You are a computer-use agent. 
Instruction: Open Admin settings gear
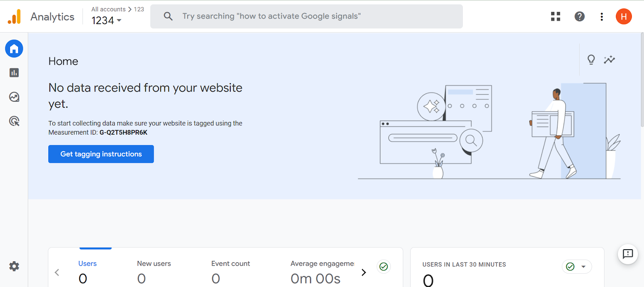[14, 266]
